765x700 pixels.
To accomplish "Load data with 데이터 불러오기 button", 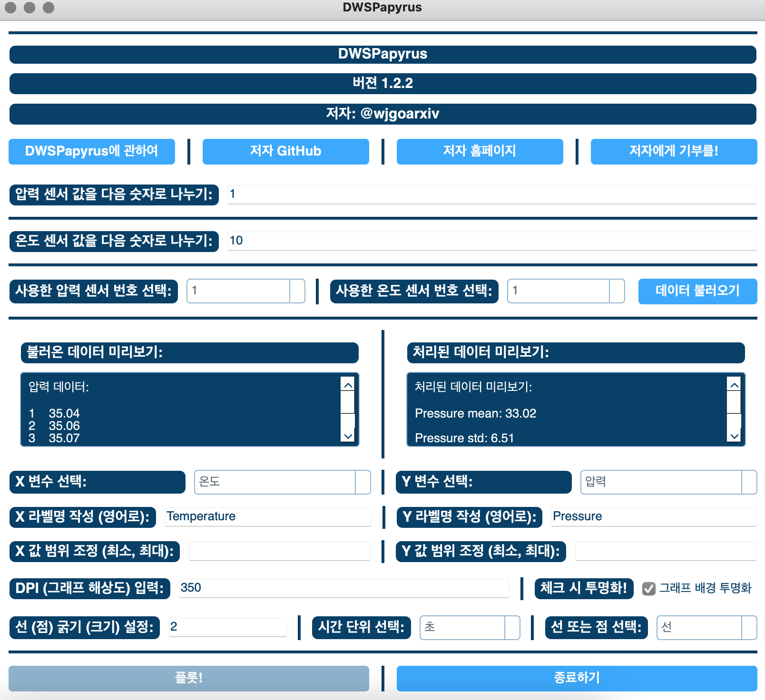I will coord(698,291).
